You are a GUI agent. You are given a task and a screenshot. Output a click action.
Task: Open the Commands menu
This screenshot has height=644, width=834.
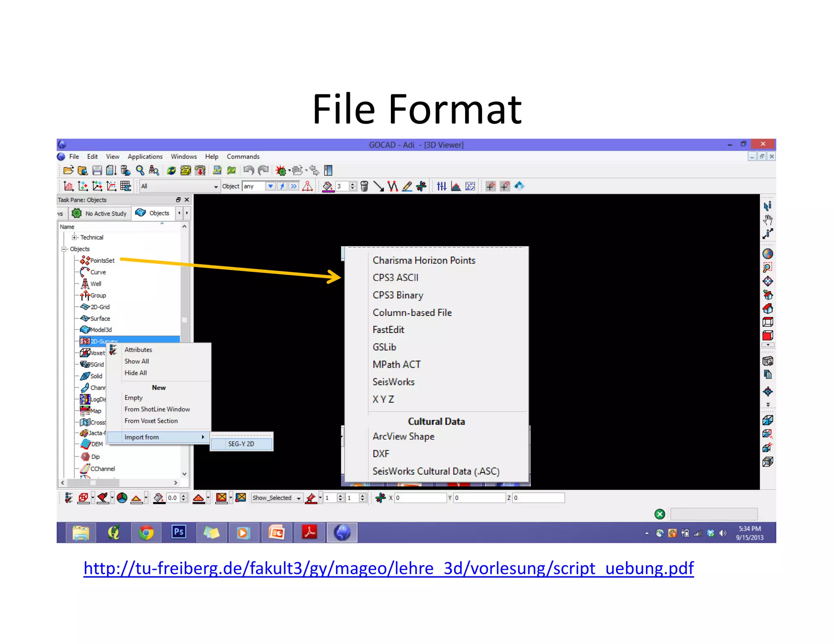click(x=243, y=157)
